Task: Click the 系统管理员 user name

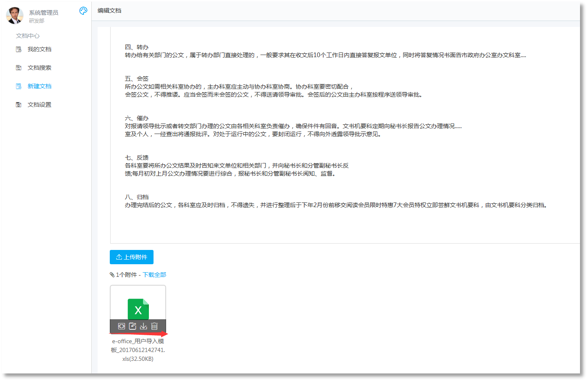Action: 43,13
